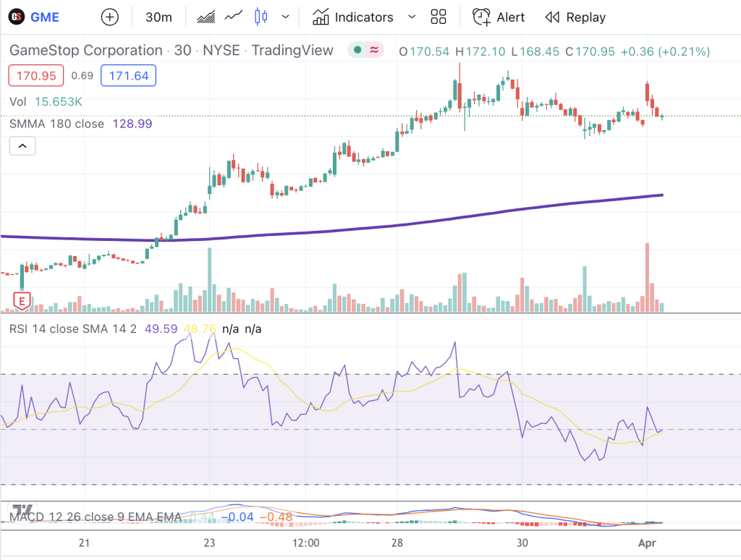
Task: Click the Indicators chart icon
Action: click(x=321, y=17)
